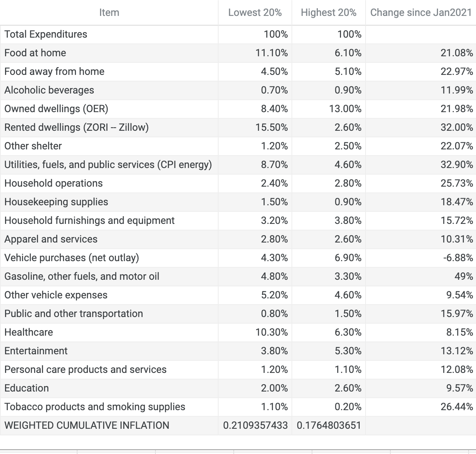The image size is (476, 454).
Task: Click the 0.1764803651 weighted inflation cell
Action: [329, 426]
